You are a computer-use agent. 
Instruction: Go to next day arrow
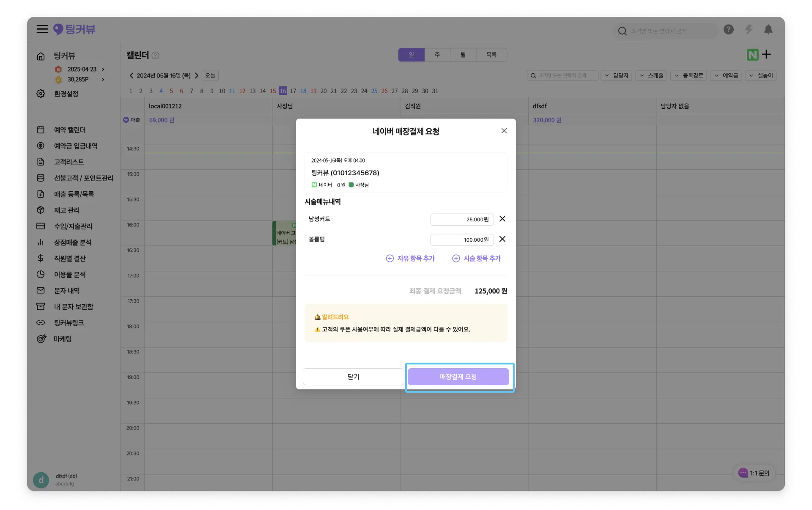click(197, 75)
